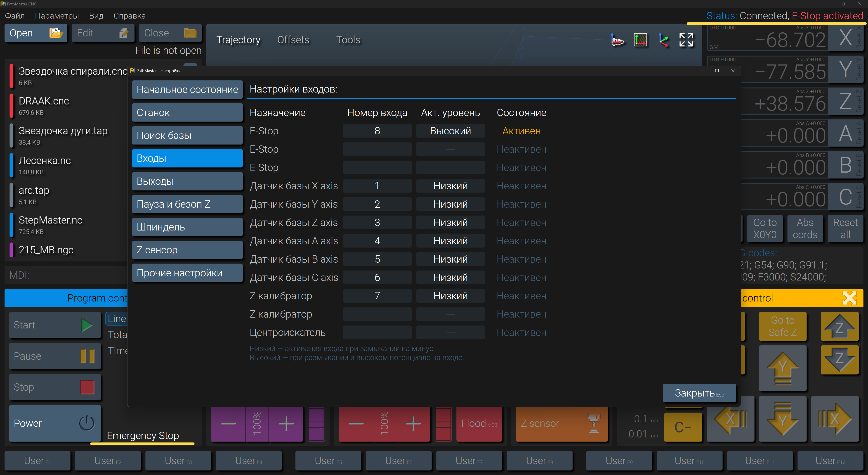Switch to top view XY plane icon
Screen dimensions: 868x475
(x=640, y=40)
